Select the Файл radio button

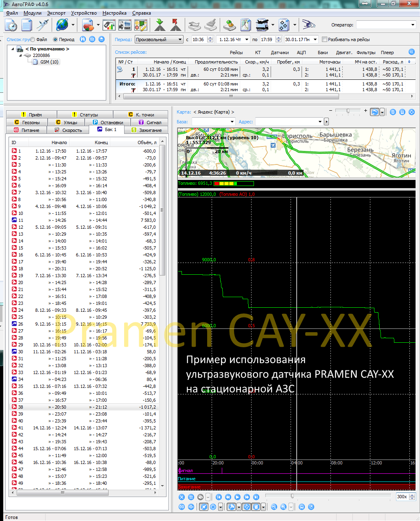coord(33,39)
